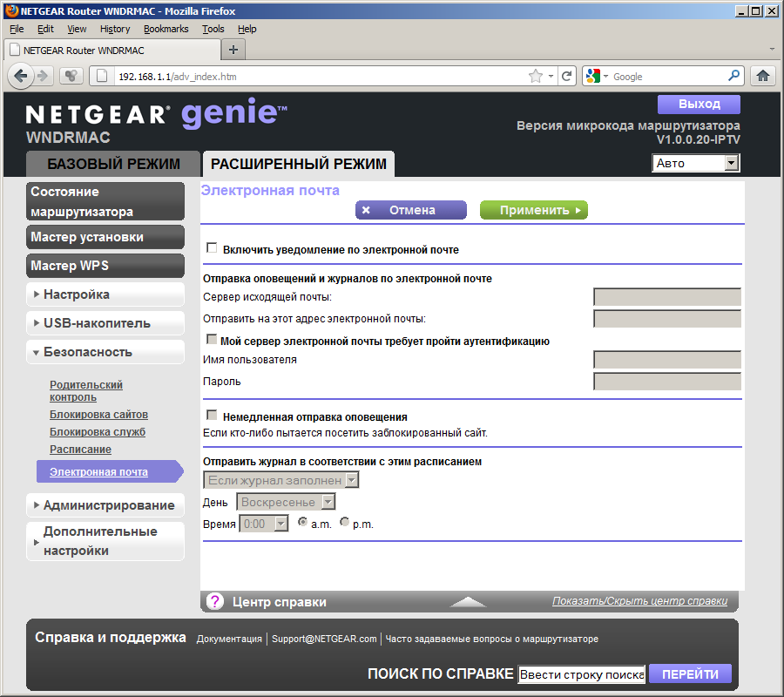Viewport: 784px width, 697px height.
Task: Open the Авто language dropdown
Action: click(695, 163)
